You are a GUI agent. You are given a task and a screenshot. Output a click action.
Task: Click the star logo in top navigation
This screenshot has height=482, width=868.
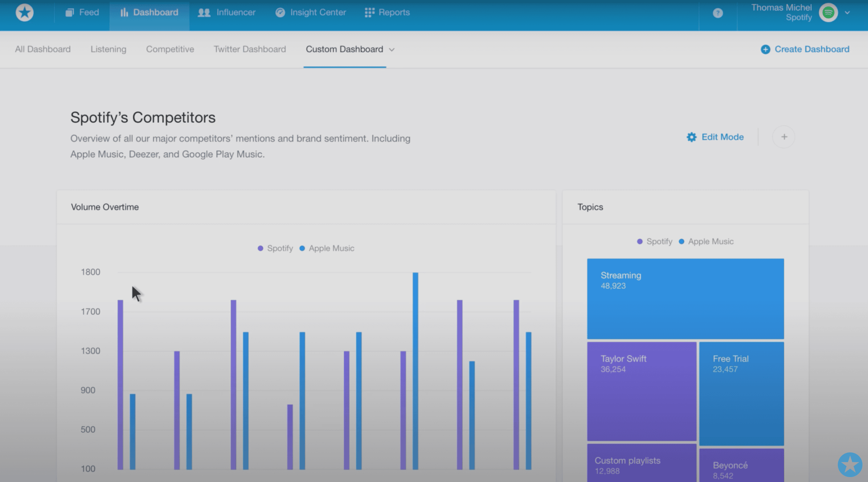(25, 13)
